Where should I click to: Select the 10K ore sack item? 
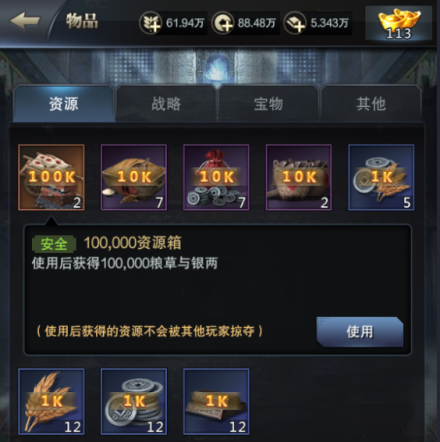tap(299, 177)
